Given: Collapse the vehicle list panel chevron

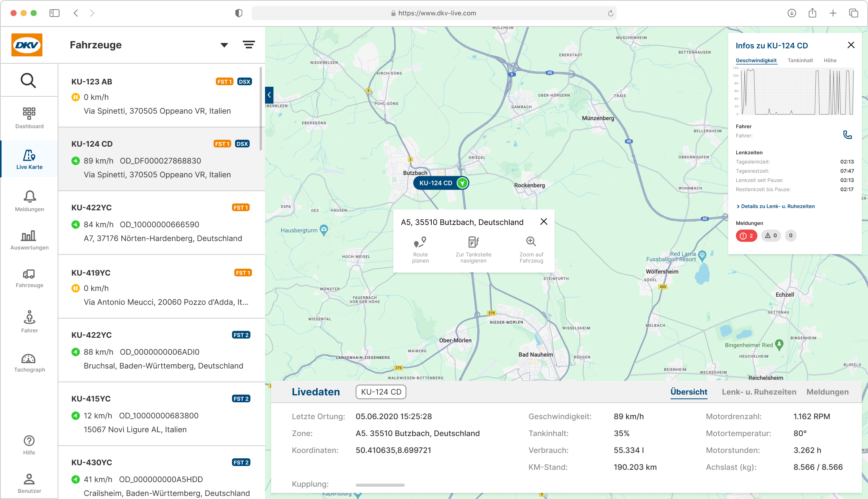Looking at the screenshot, I should 269,95.
